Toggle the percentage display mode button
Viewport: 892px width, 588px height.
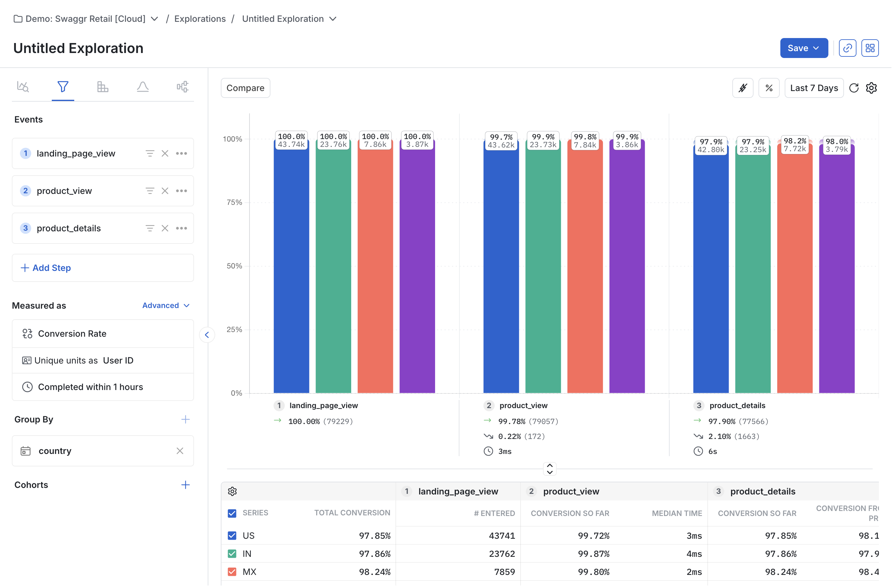[769, 88]
